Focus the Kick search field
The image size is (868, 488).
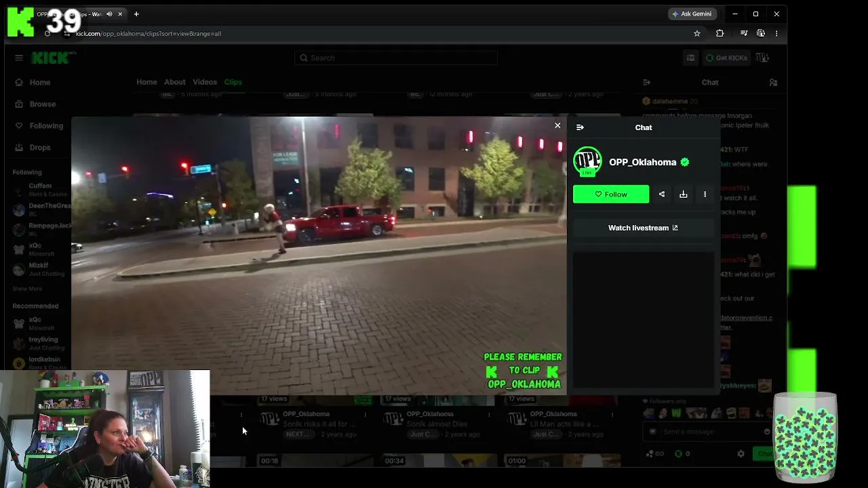click(396, 58)
